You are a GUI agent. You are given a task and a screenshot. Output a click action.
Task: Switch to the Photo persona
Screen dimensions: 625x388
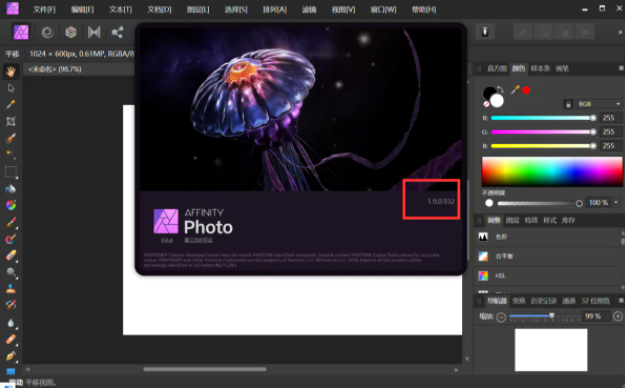[x=21, y=32]
